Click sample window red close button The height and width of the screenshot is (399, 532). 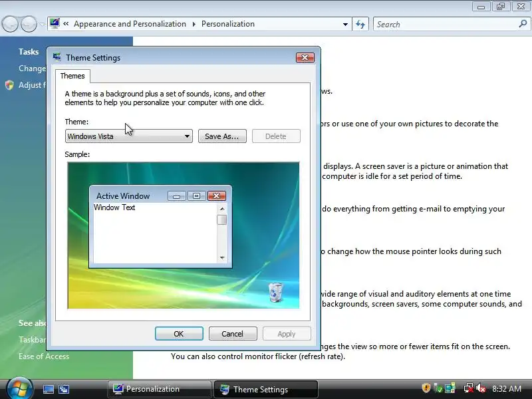(x=217, y=196)
